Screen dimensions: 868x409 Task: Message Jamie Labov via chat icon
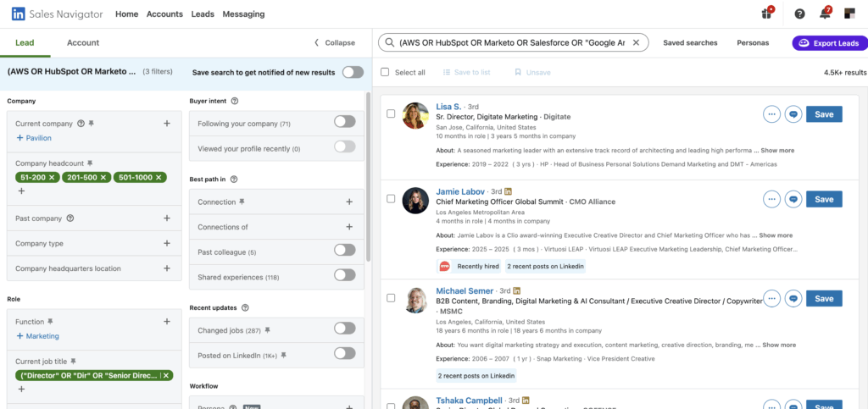click(793, 199)
